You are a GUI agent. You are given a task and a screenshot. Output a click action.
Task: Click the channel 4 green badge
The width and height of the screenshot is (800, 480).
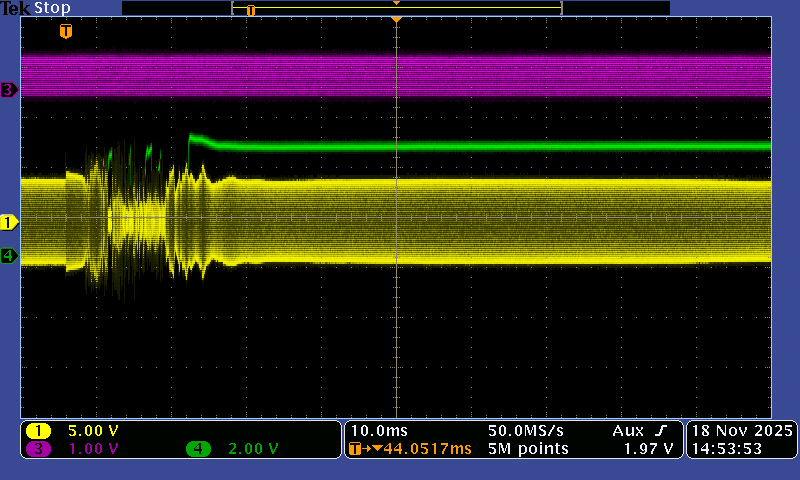click(x=198, y=449)
